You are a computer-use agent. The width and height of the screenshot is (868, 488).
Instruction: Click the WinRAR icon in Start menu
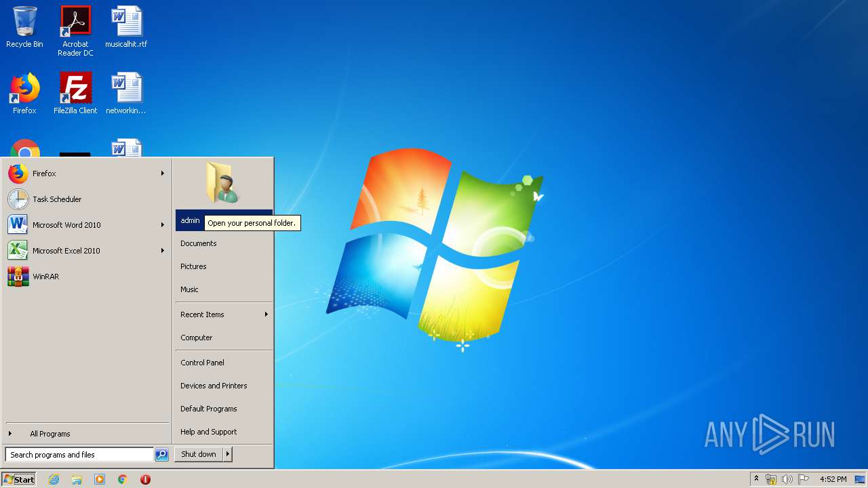(x=18, y=277)
